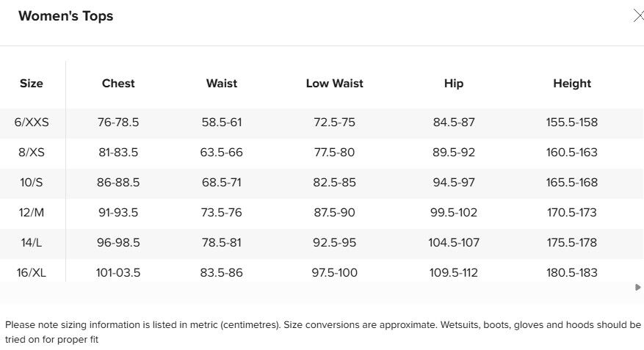Screen dimensions: 644x350
Task: Click the horizontal scrollbar track below table
Action: (x=316, y=288)
